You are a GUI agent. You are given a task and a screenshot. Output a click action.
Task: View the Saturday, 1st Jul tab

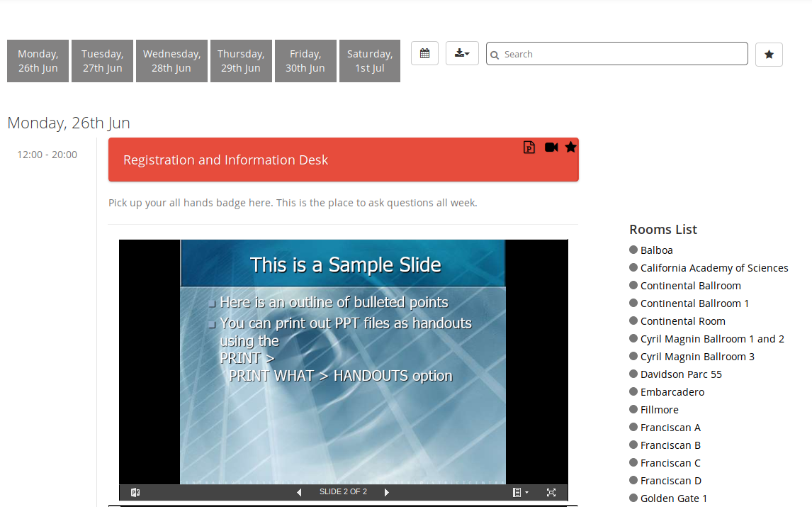pyautogui.click(x=370, y=61)
